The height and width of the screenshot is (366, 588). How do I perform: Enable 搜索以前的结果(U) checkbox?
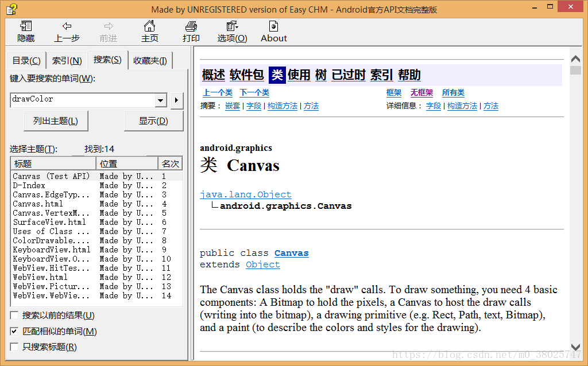[x=14, y=316]
